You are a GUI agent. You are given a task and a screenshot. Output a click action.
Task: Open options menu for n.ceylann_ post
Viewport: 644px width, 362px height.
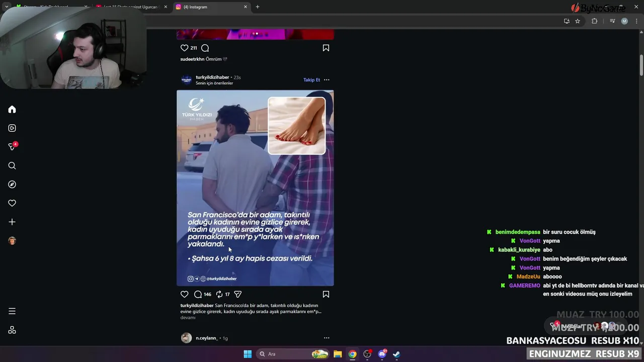click(327, 338)
